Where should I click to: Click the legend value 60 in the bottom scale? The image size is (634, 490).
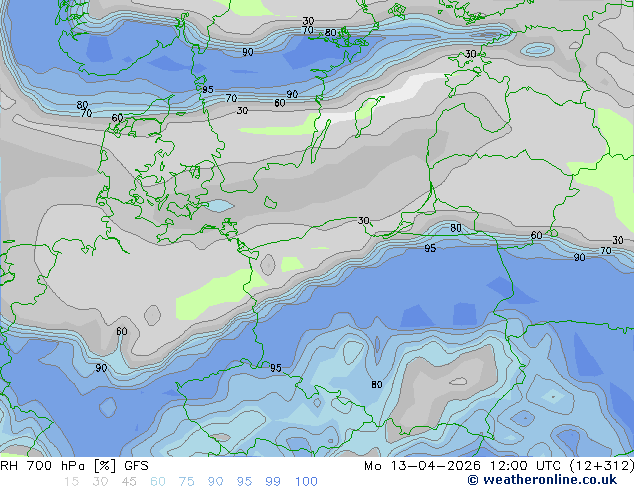158,482
